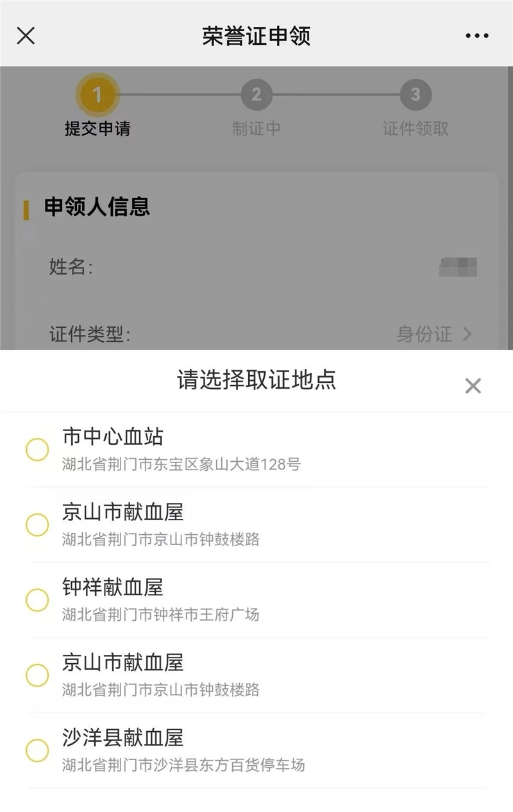Click the step 1 circle icon

tap(97, 96)
